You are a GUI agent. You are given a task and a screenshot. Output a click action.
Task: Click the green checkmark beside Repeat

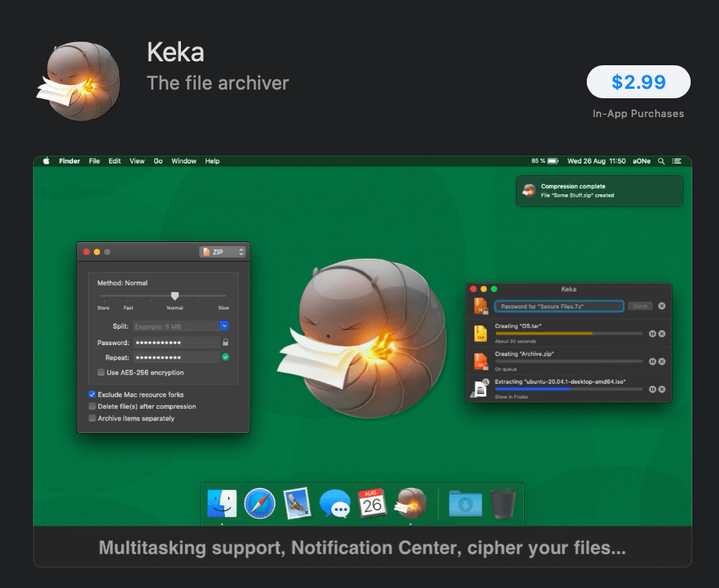[225, 357]
